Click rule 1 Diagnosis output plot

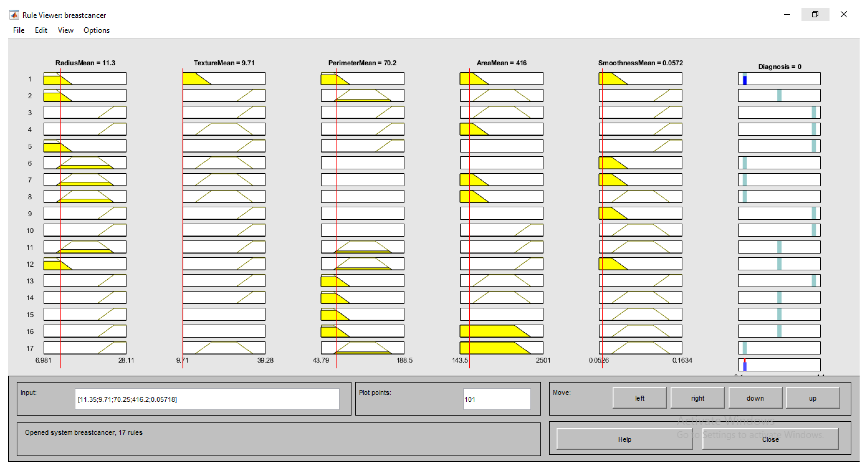pos(779,79)
